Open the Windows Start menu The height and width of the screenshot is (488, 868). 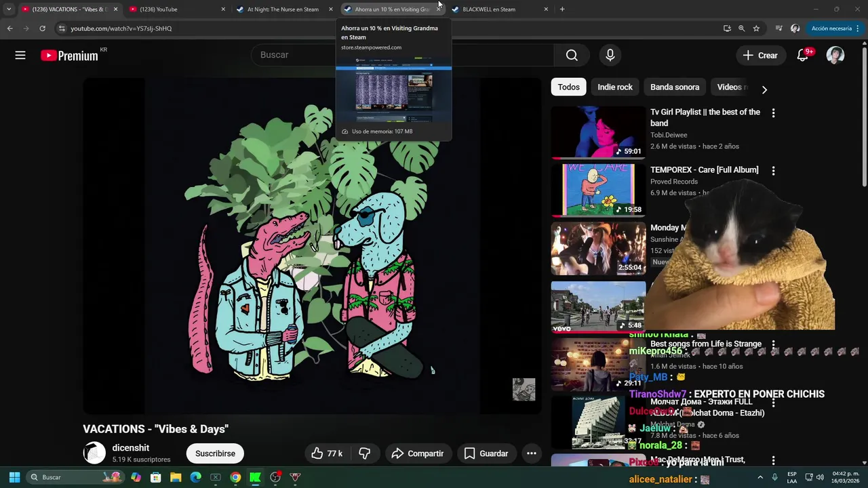pos(14,477)
